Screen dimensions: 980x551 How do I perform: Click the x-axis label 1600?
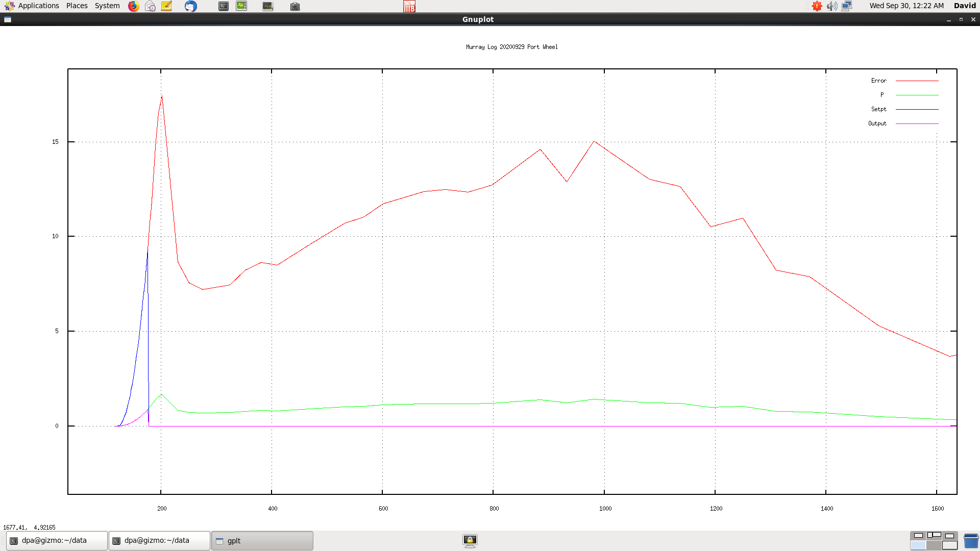(938, 509)
